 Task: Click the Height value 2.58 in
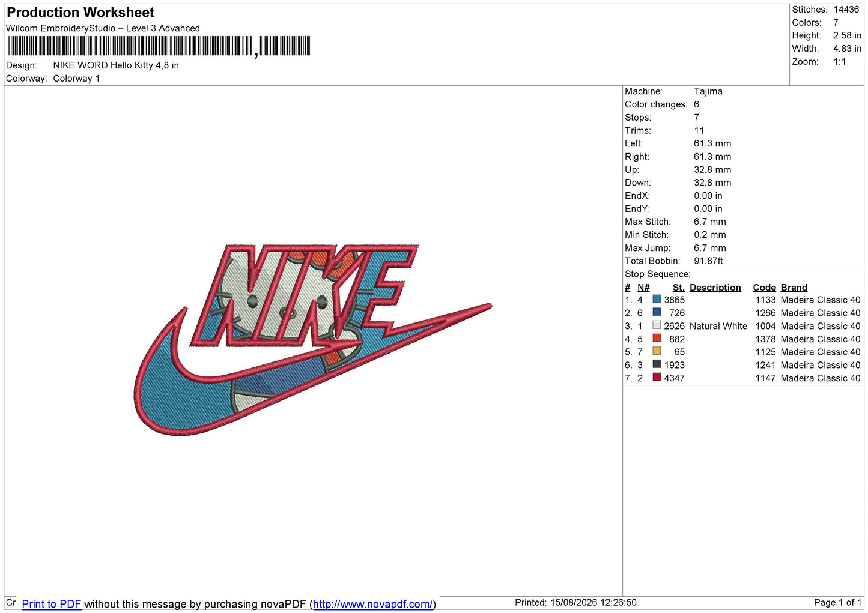point(847,35)
